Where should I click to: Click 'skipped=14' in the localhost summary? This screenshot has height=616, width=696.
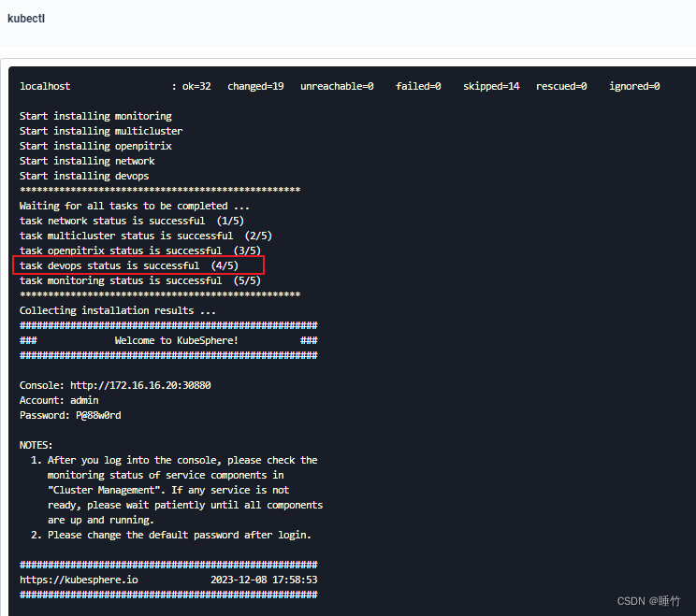tap(491, 86)
